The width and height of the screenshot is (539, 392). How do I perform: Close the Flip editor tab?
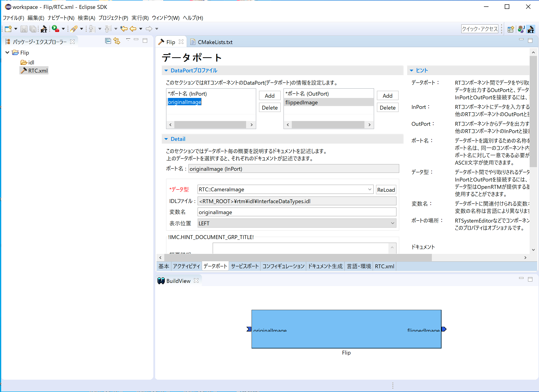181,42
